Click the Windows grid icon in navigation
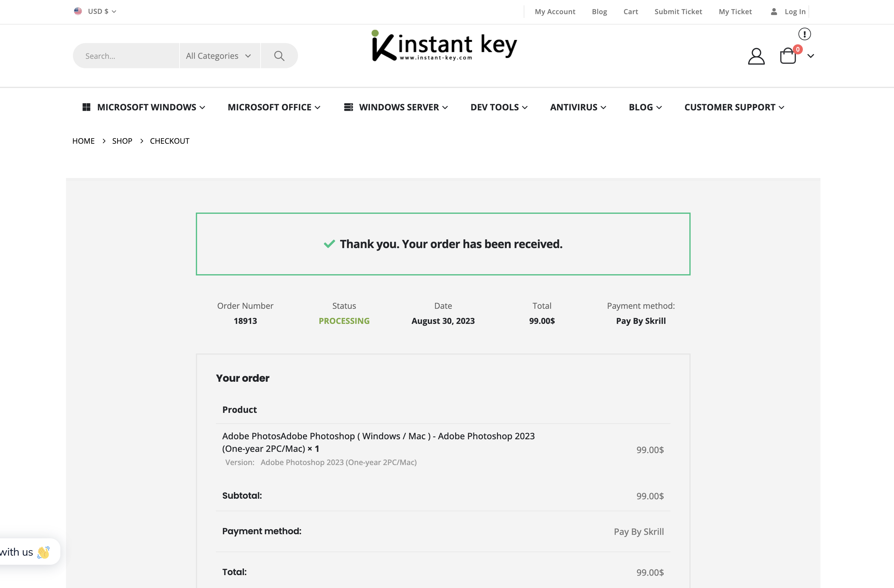This screenshot has width=894, height=588. [86, 107]
